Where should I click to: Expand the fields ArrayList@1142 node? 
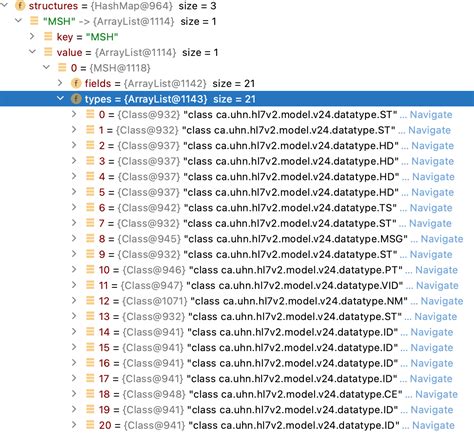(60, 83)
